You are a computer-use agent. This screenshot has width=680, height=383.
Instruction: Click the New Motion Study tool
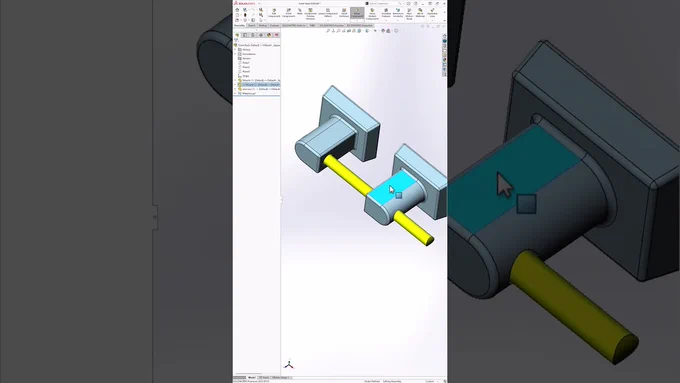tap(409, 14)
